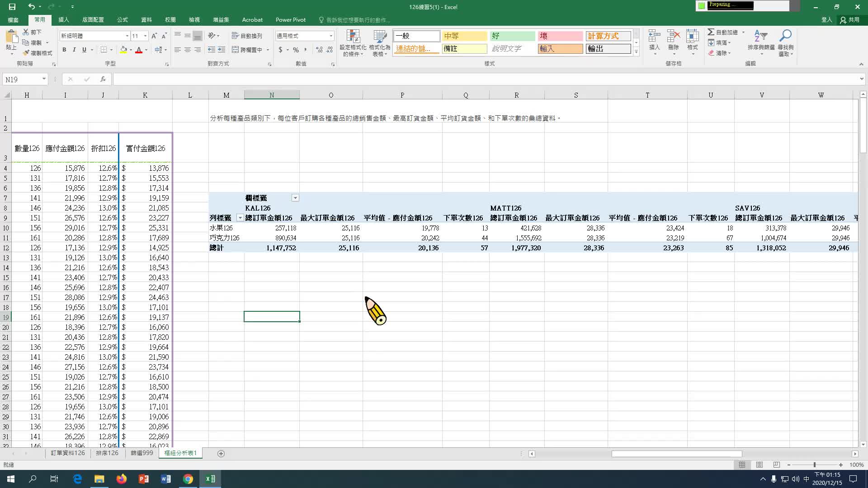Toggle Bold formatting
The width and height of the screenshot is (868, 488).
tap(64, 50)
